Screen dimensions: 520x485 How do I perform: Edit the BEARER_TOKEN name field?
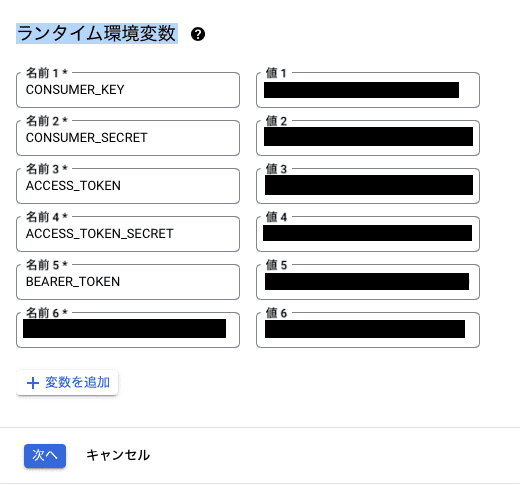(128, 282)
